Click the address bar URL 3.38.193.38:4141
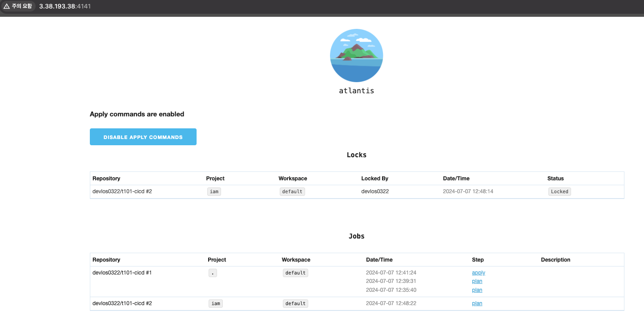Viewport: 644px width, 334px height. (x=65, y=6)
